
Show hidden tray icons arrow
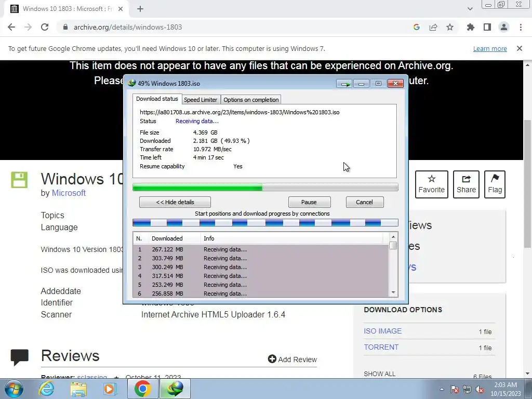click(442, 389)
